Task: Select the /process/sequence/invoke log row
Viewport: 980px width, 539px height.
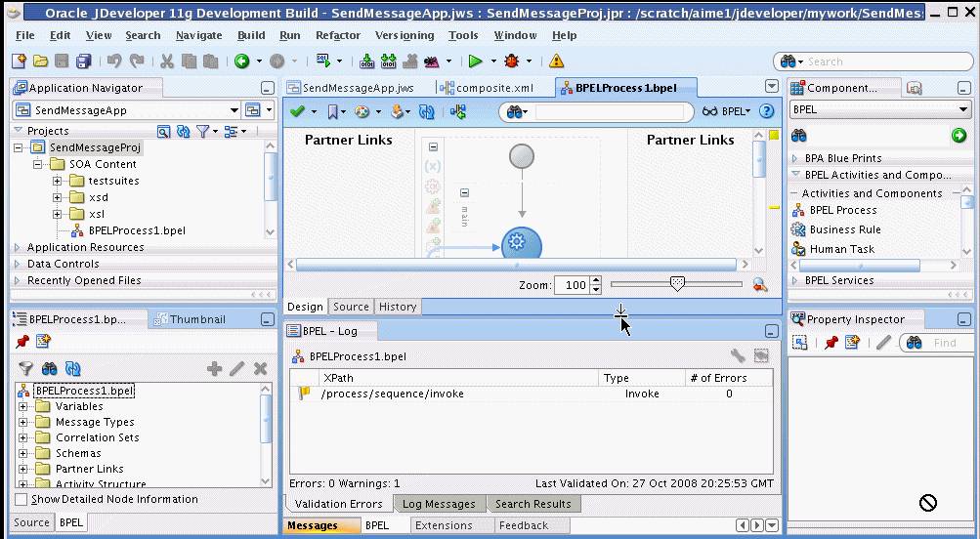Action: tap(531, 394)
